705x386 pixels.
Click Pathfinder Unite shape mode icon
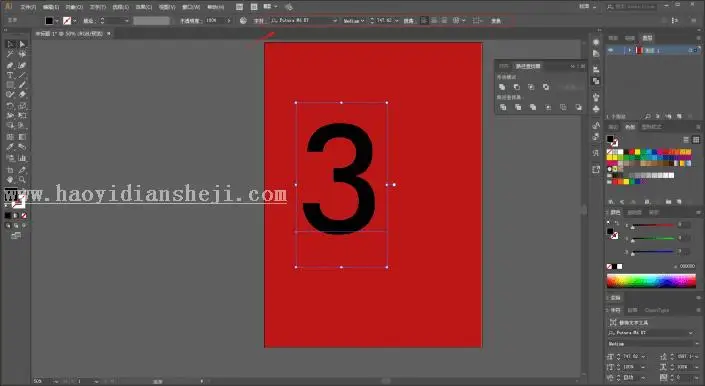click(x=502, y=87)
